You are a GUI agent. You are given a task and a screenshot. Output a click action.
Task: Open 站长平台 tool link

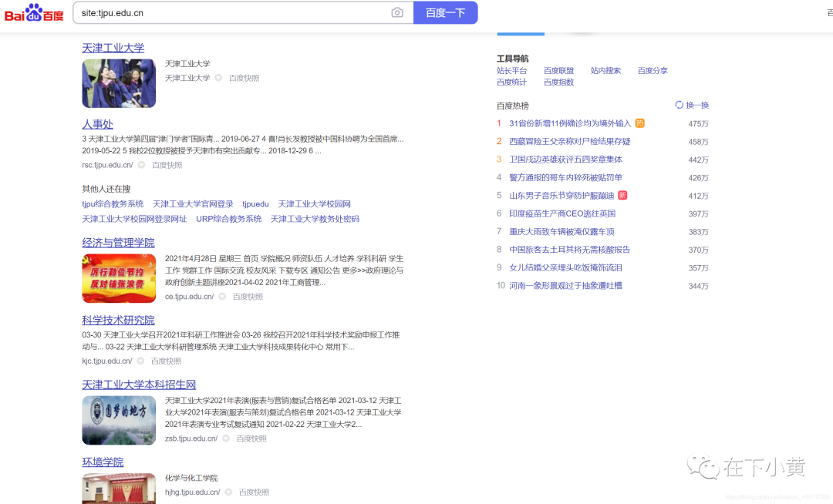pyautogui.click(x=511, y=71)
